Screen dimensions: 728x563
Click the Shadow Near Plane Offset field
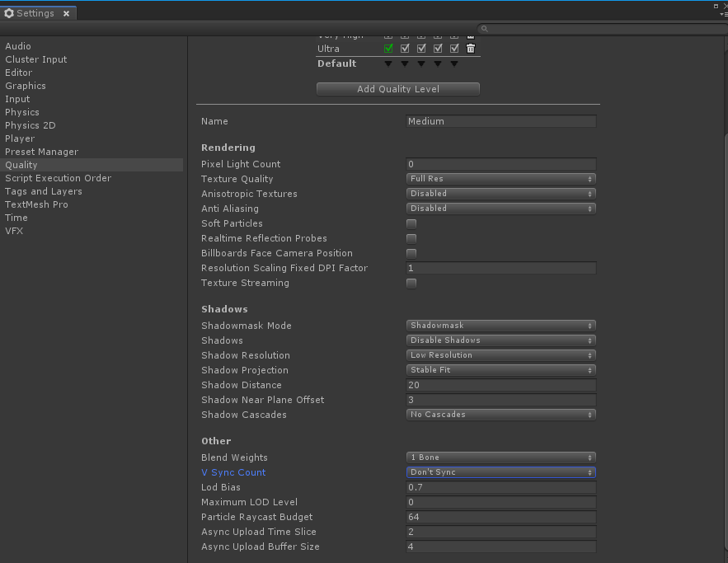point(501,400)
